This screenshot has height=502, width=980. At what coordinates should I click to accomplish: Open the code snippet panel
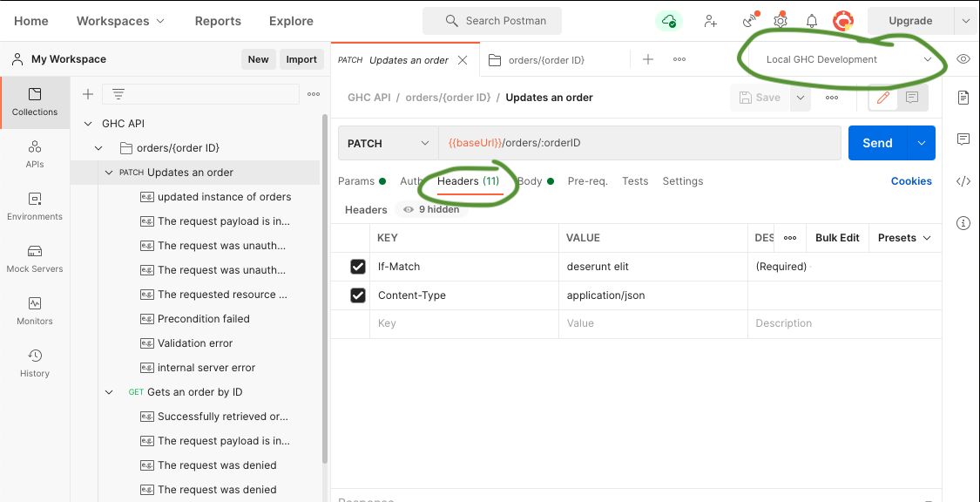click(x=963, y=180)
